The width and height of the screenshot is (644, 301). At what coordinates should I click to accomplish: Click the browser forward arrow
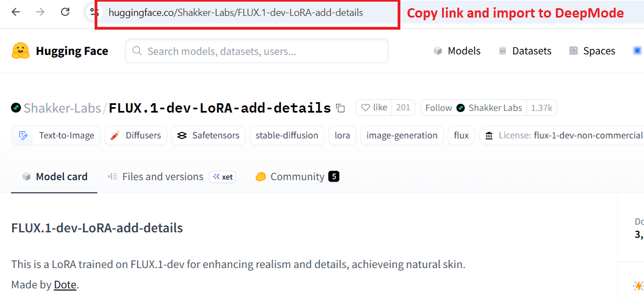pos(40,12)
